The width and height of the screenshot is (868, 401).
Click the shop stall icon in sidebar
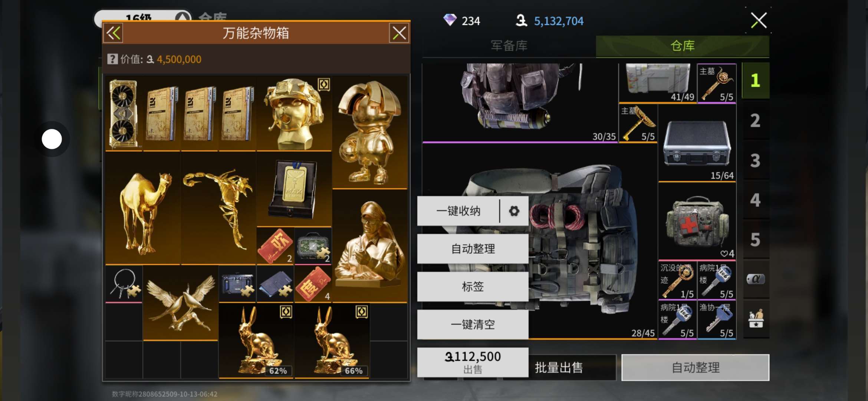756,319
